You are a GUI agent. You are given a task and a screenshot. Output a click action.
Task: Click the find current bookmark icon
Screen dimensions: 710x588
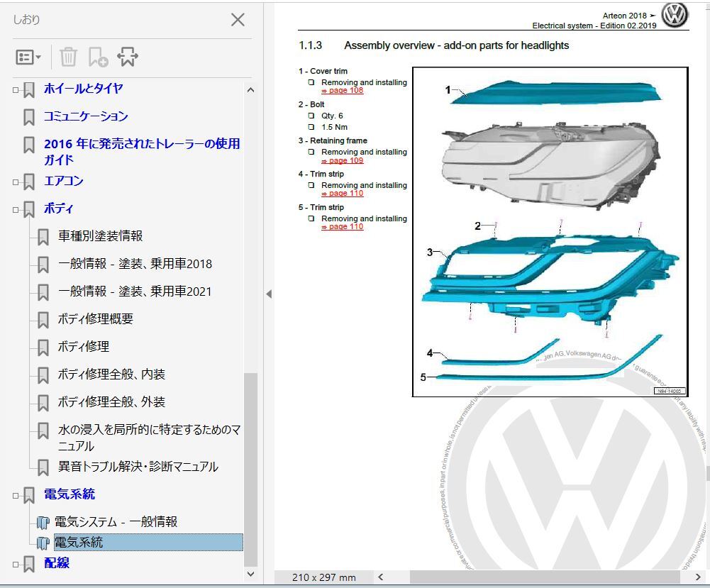(x=128, y=57)
